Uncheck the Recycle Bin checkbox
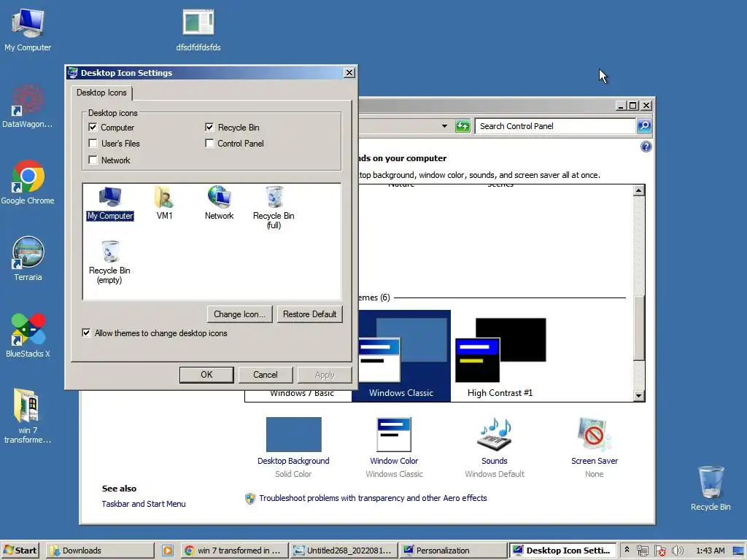Screen dimensions: 747x560 (x=209, y=127)
